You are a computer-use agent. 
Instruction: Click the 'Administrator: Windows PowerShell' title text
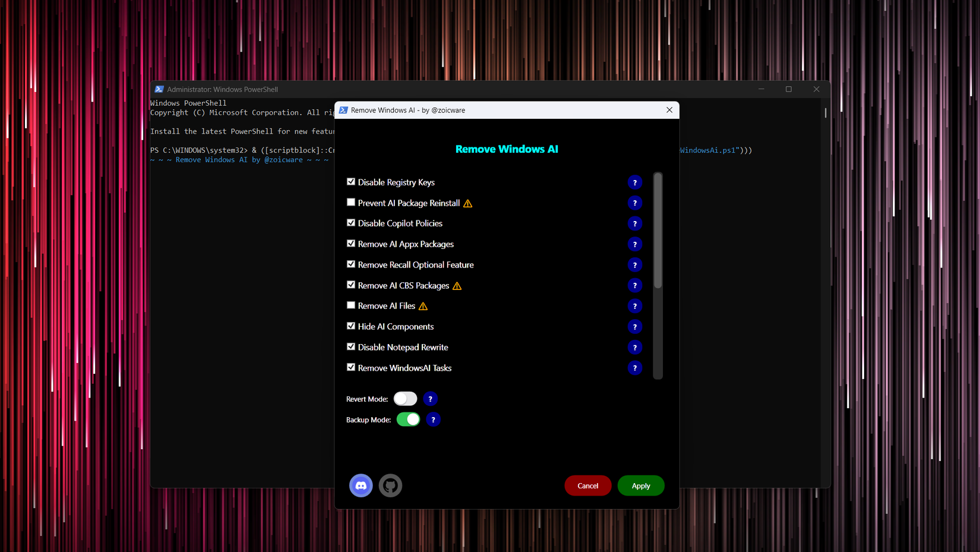point(223,90)
